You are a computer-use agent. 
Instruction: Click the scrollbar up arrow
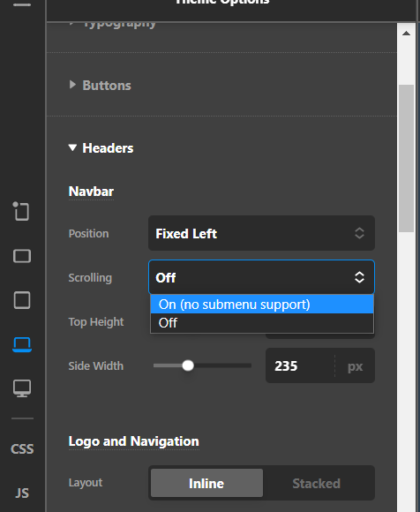click(x=406, y=34)
